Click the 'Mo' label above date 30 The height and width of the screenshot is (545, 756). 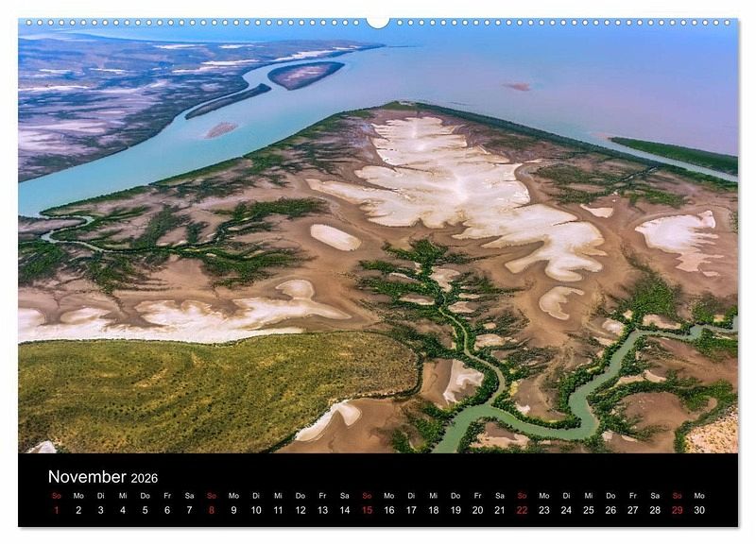pos(699,495)
